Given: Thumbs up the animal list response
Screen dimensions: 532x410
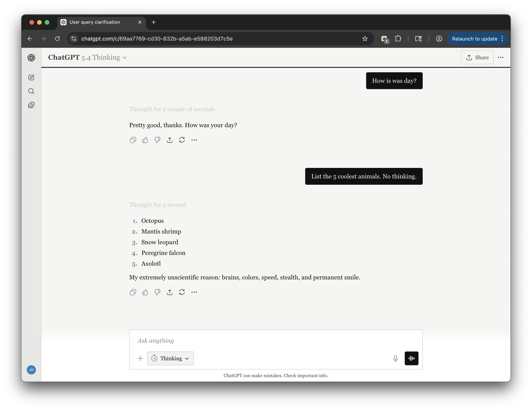Looking at the screenshot, I should tap(145, 292).
